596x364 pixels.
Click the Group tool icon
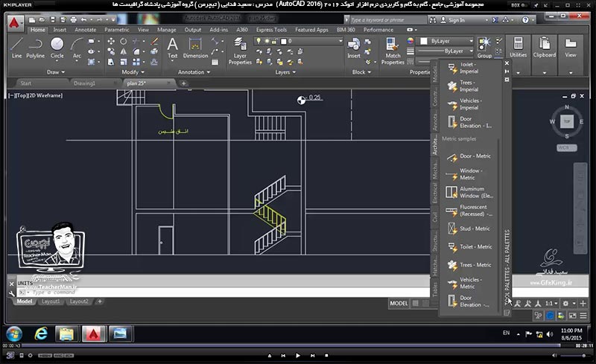pos(484,48)
